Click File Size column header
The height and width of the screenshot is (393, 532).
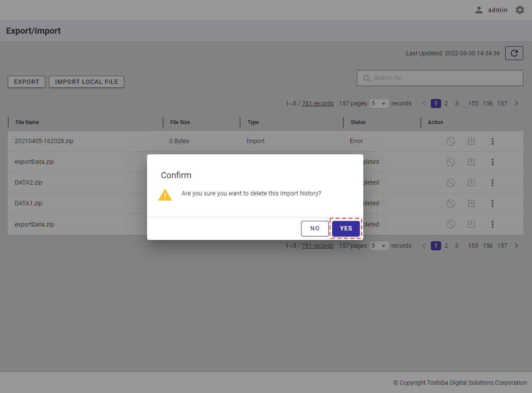180,122
